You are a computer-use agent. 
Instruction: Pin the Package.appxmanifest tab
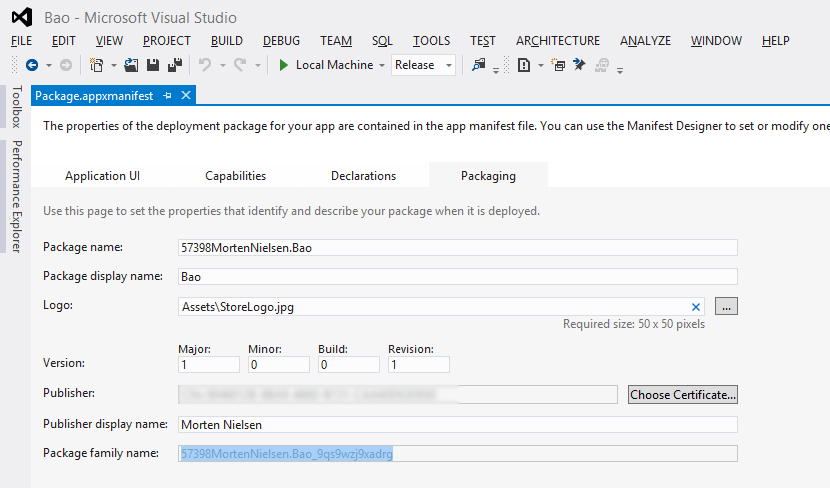tap(167, 96)
